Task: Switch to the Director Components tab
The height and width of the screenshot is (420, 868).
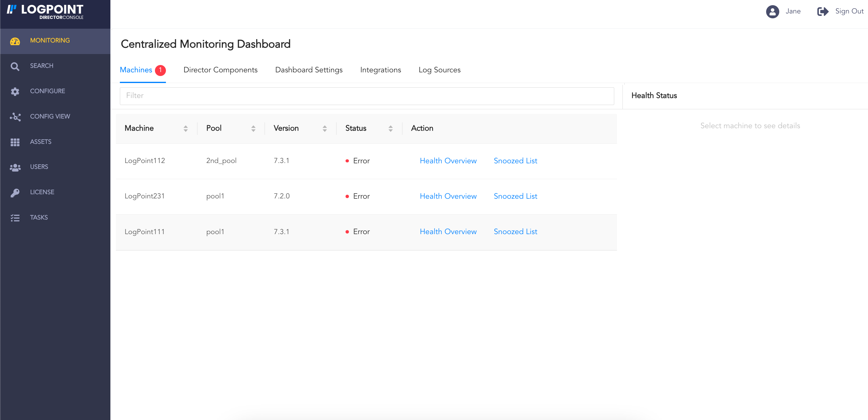Action: (221, 70)
